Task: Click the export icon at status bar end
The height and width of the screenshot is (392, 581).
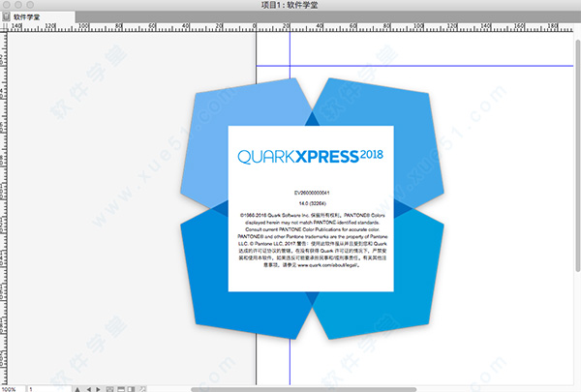Action: [x=142, y=389]
